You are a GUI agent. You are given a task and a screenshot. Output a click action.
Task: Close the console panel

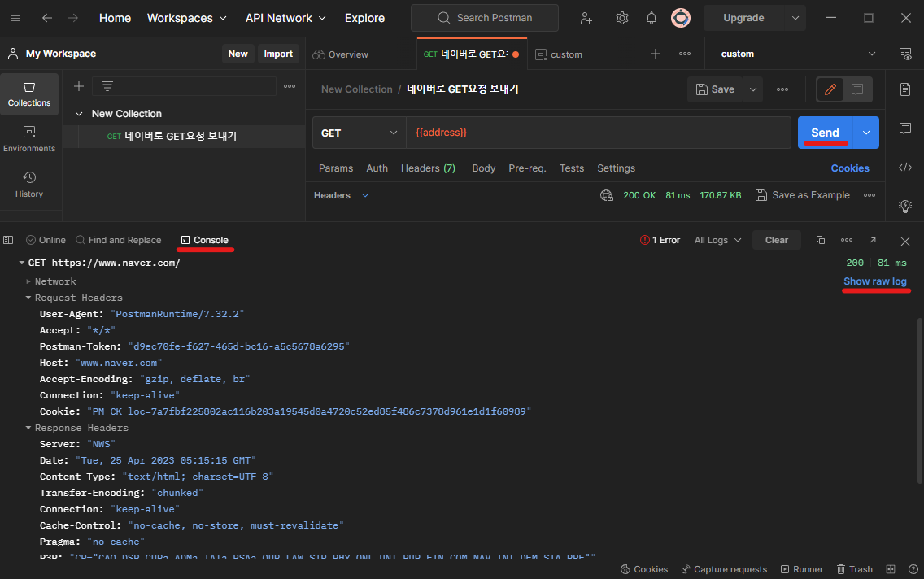(905, 242)
